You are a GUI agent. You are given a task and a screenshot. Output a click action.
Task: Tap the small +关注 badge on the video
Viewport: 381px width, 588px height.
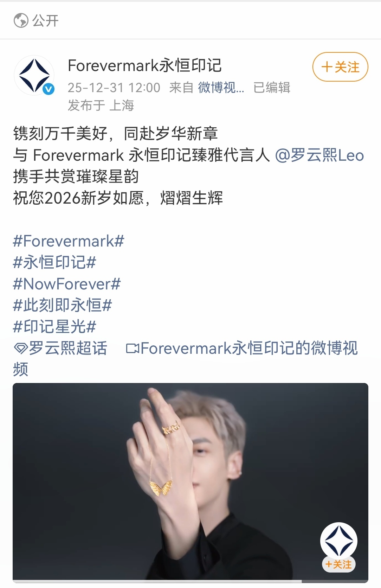click(339, 564)
